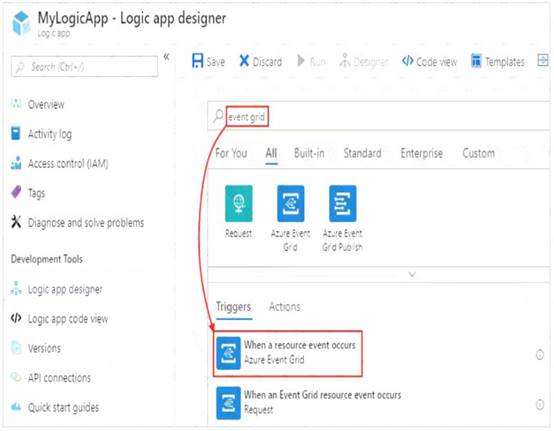554x431 pixels.
Task: Select the Enterprise connectors tab
Action: point(422,153)
